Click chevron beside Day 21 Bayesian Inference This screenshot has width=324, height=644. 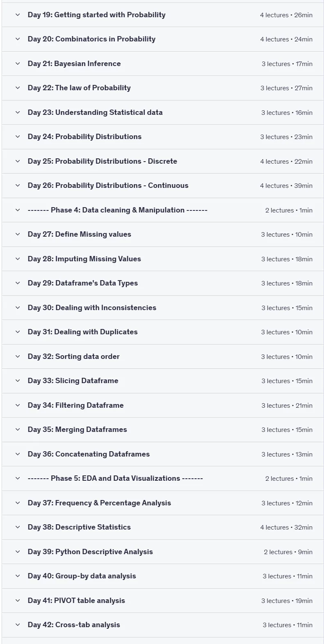[x=18, y=64]
